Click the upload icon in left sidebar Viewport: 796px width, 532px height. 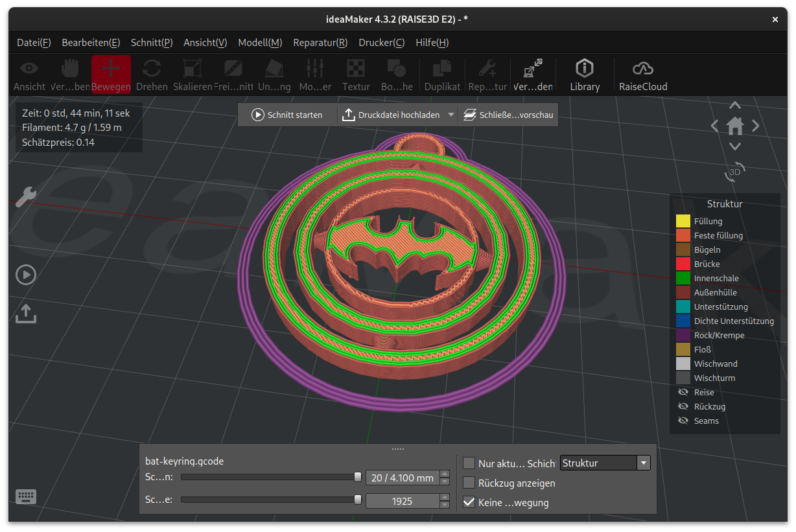point(26,314)
